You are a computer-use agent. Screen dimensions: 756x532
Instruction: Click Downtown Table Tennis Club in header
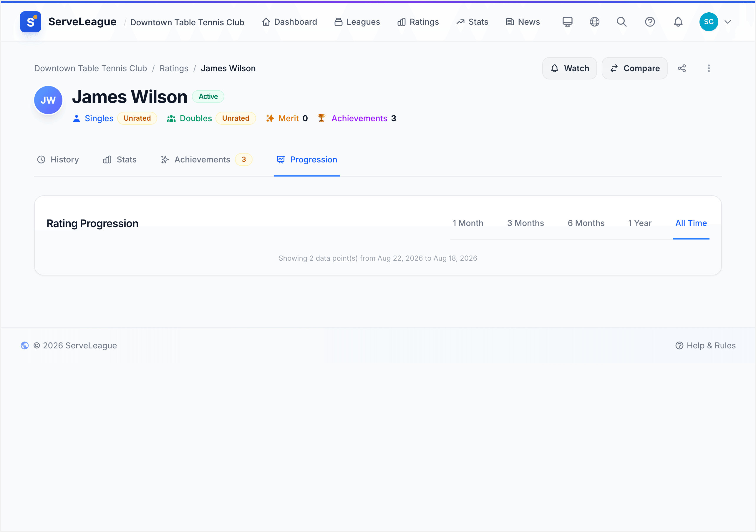[187, 22]
